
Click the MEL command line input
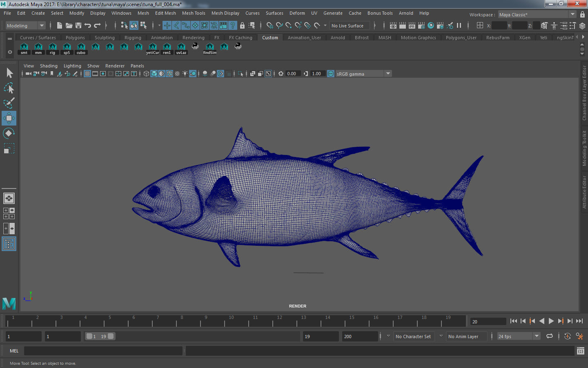[103, 351]
